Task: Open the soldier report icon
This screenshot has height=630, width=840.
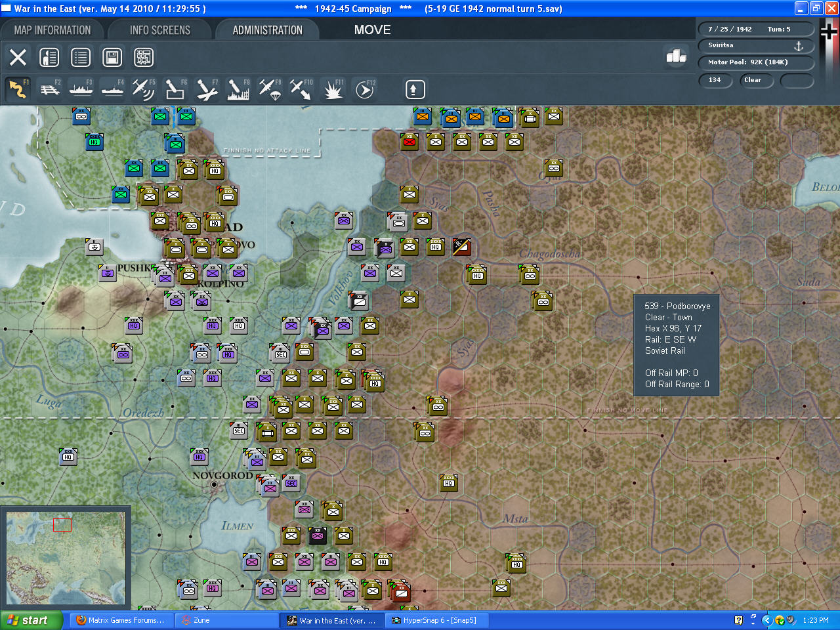Action: click(49, 57)
